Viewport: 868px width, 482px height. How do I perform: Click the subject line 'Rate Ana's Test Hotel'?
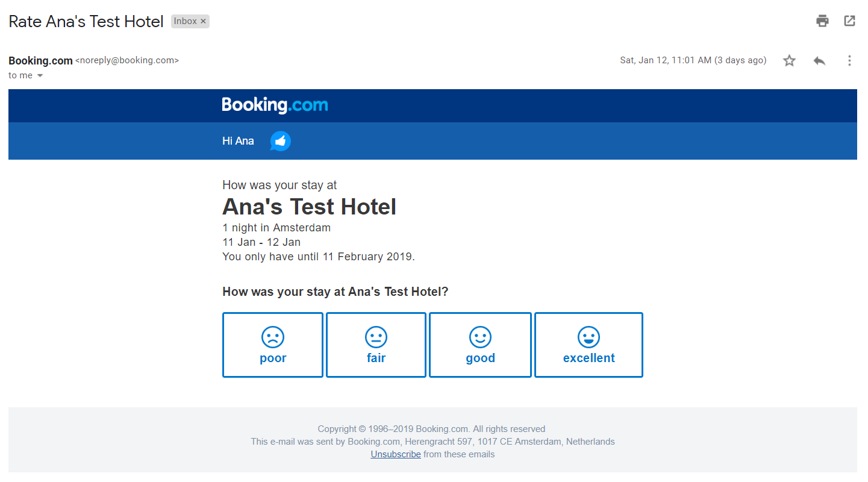coord(86,22)
